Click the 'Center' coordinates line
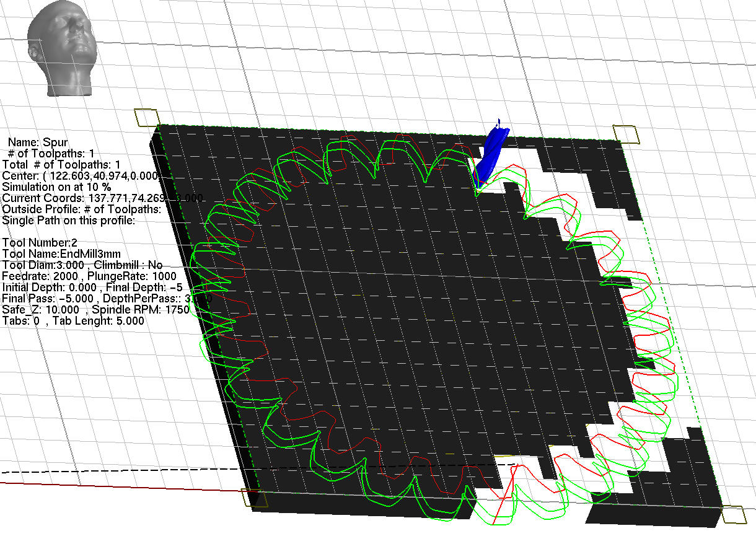Screen dimensions: 756x549 tap(81, 175)
